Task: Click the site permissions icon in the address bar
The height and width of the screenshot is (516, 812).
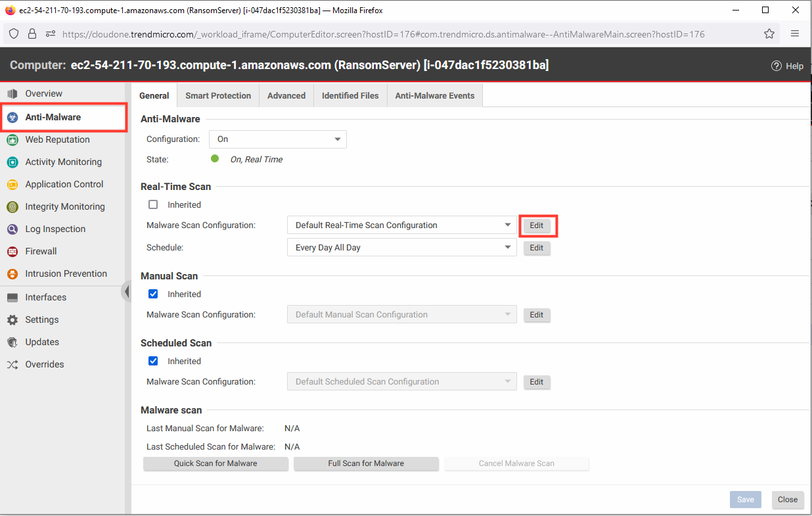Action: [51, 34]
